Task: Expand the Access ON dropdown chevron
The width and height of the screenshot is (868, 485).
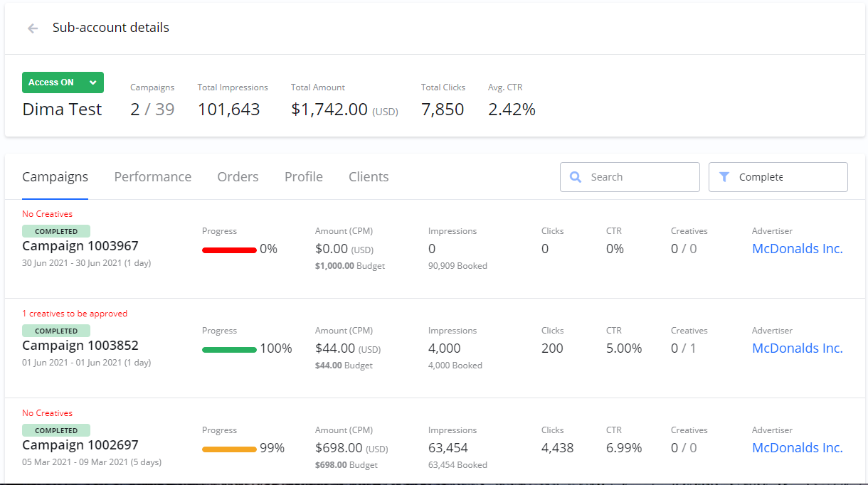Action: 92,82
